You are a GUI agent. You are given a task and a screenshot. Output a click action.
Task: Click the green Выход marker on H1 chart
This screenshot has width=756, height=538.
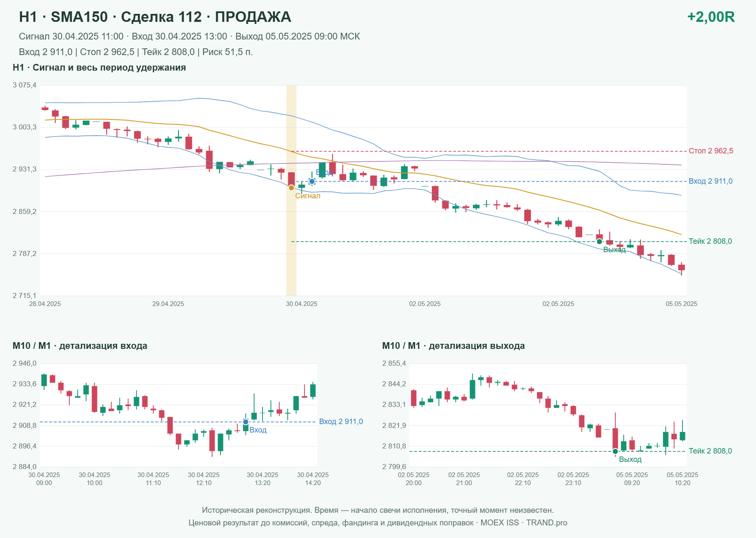pyautogui.click(x=599, y=241)
